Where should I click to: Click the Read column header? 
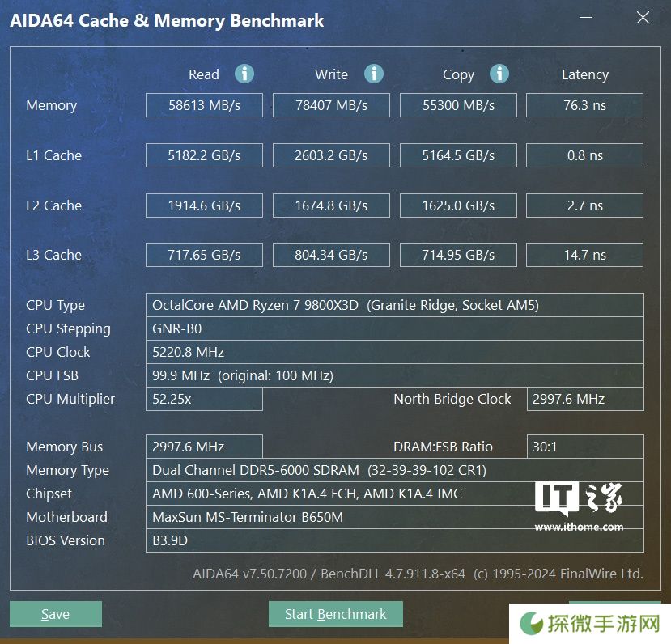click(x=204, y=74)
